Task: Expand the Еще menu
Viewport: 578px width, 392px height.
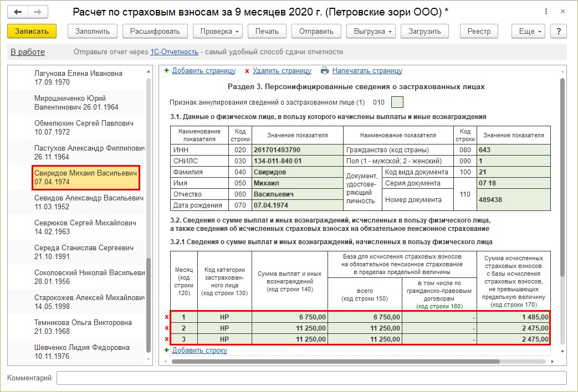Action: [528, 32]
